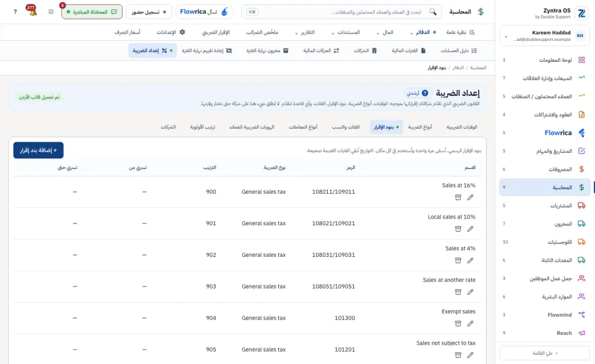595x364 pixels.
Task: Sort by الترتيب column header
Action: click(x=209, y=167)
